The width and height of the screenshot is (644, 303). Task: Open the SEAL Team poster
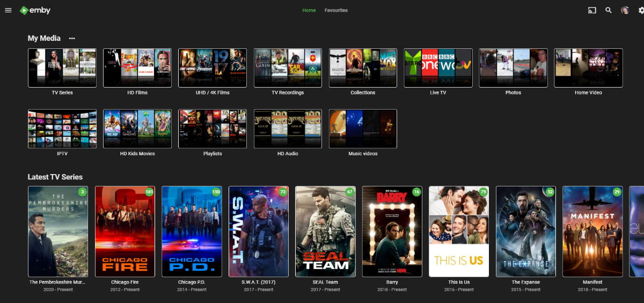pos(325,232)
